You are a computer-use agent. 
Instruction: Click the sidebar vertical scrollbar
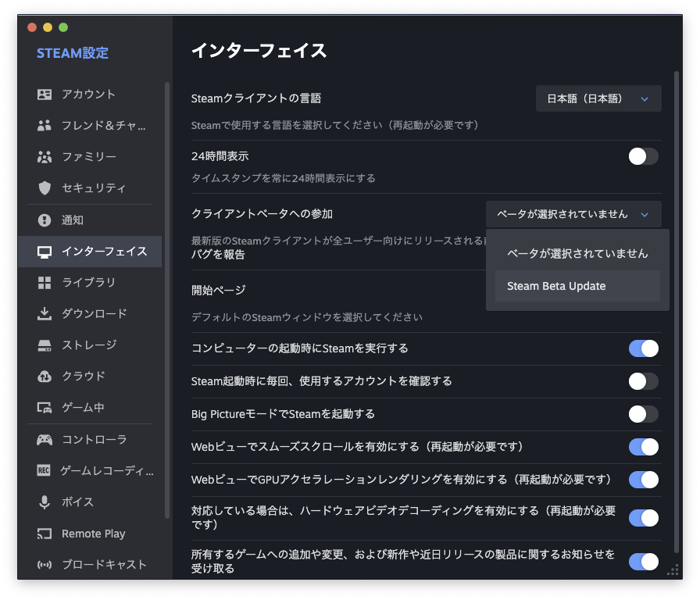pos(167,300)
